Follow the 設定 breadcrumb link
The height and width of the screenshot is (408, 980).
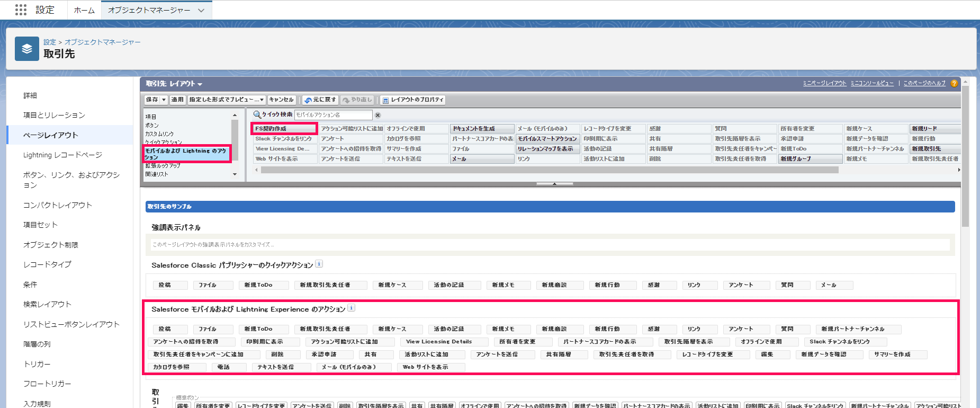coord(50,42)
